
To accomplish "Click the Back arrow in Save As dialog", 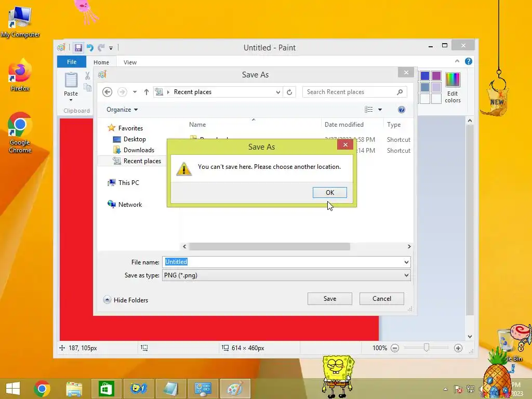I will (107, 92).
